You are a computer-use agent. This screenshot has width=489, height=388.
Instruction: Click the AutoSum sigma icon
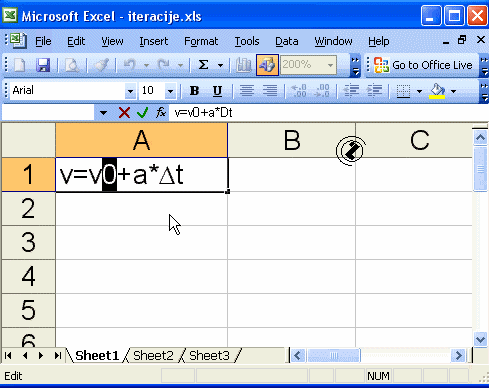click(x=204, y=65)
